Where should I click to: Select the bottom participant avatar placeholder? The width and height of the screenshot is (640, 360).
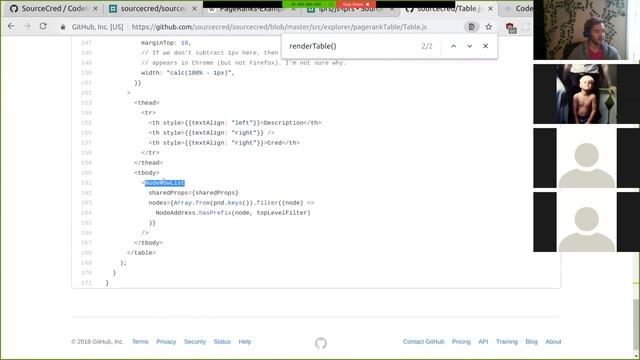coord(586,222)
